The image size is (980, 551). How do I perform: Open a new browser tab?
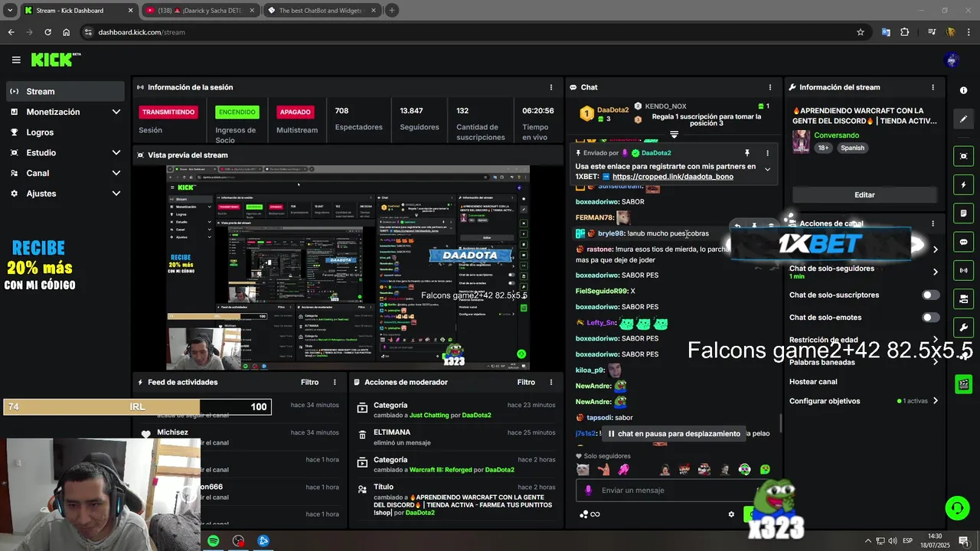point(391,11)
